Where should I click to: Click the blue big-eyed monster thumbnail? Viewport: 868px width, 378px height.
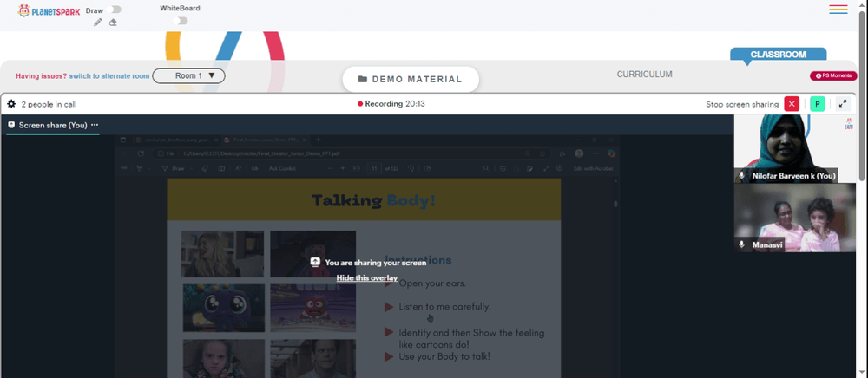tap(223, 308)
